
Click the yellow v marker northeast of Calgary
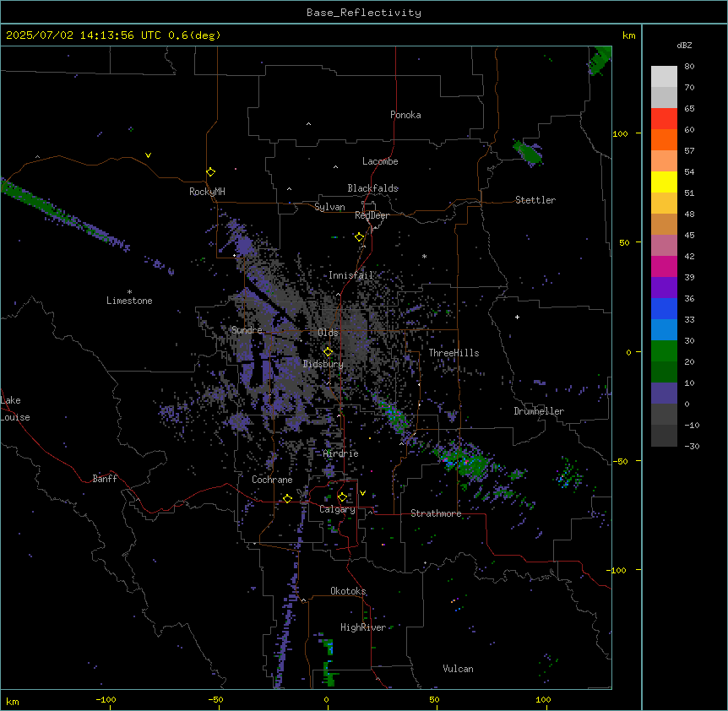coord(362,493)
